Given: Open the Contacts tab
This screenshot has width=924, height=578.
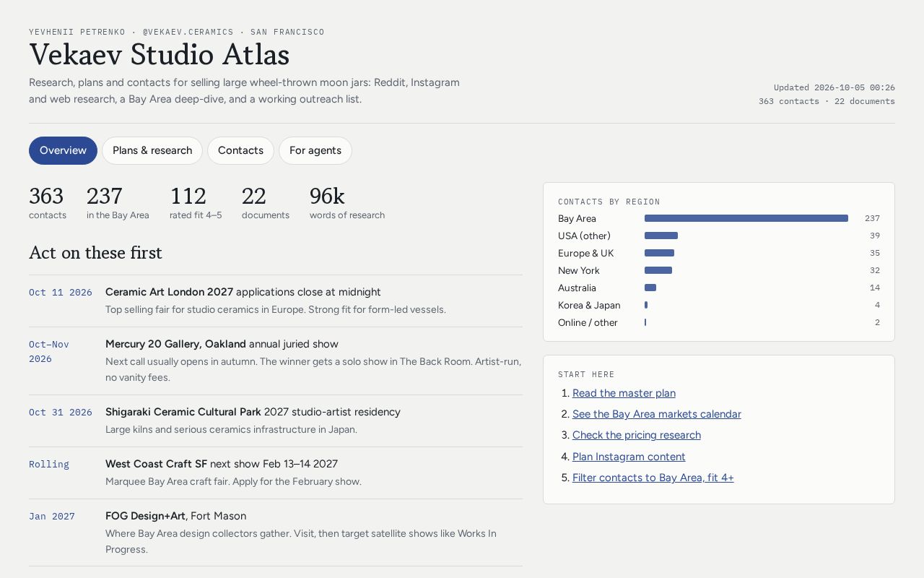Looking at the screenshot, I should pyautogui.click(x=240, y=150).
